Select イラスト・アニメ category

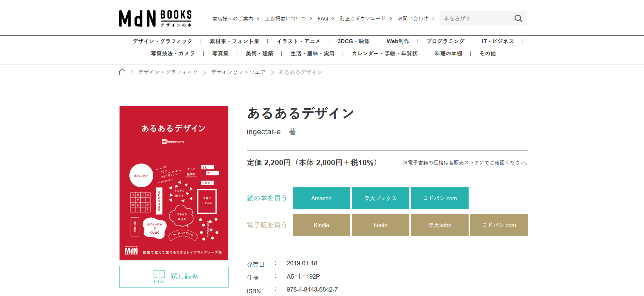(298, 41)
